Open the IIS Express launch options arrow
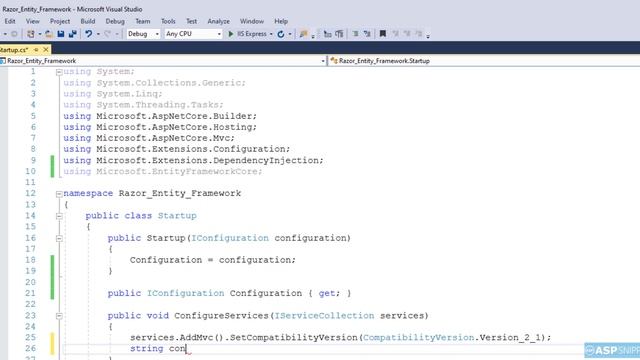The image size is (640, 360). coord(271,34)
